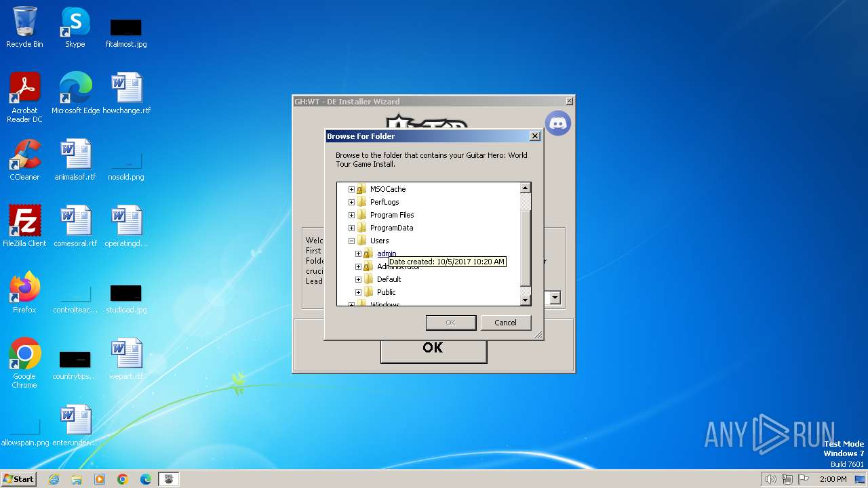Click the folder tree vertical scrollbar thumb
Viewport: 868px width, 488px height.
(x=525, y=247)
